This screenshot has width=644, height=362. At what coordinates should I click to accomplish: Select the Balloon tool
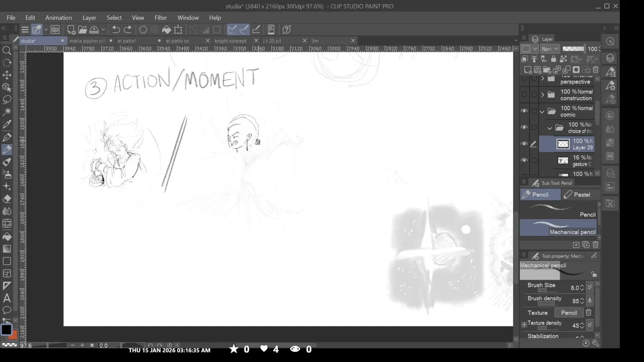pos(7,310)
